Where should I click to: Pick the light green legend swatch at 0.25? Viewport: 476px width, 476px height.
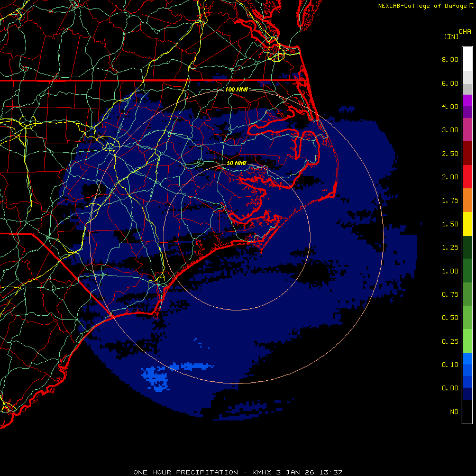click(467, 341)
